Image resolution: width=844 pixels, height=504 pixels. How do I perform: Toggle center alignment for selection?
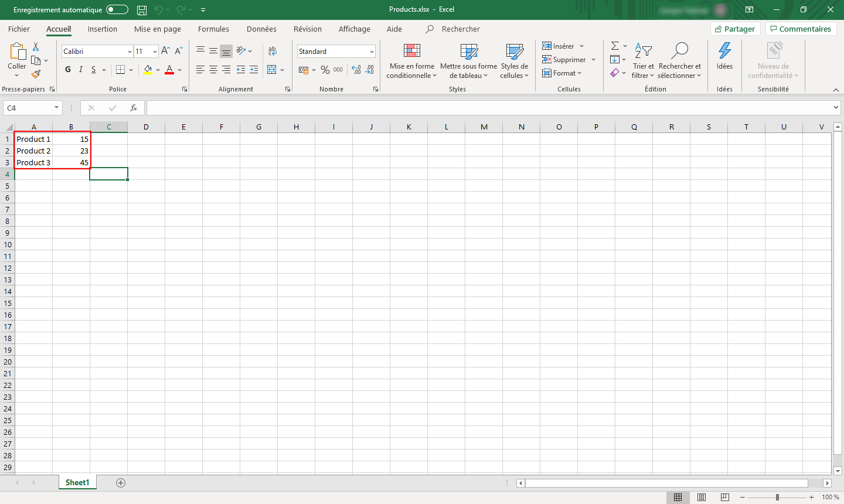point(213,70)
